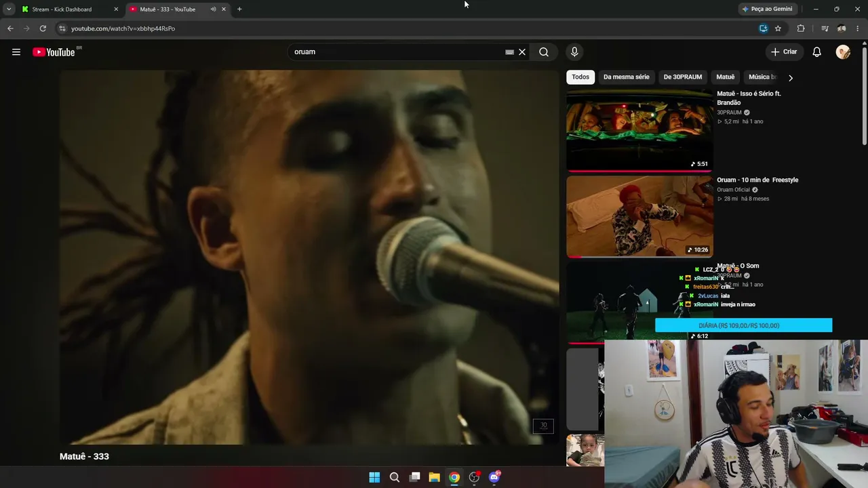
Task: Open the account avatar menu
Action: [843, 52]
